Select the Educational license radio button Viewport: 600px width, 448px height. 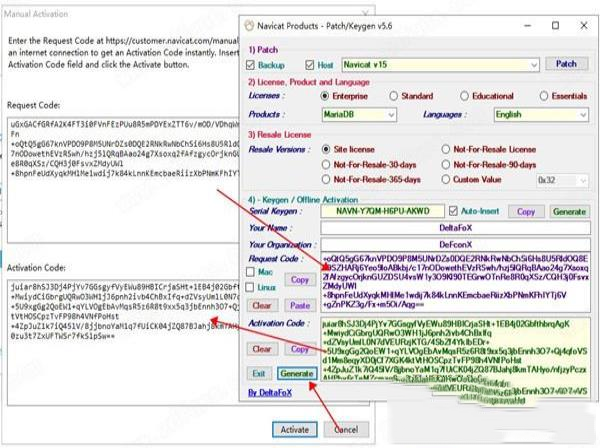(x=464, y=96)
